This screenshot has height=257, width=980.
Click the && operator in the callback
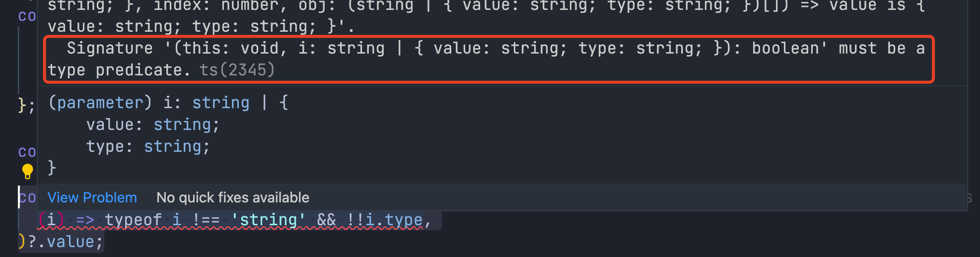tap(326, 220)
